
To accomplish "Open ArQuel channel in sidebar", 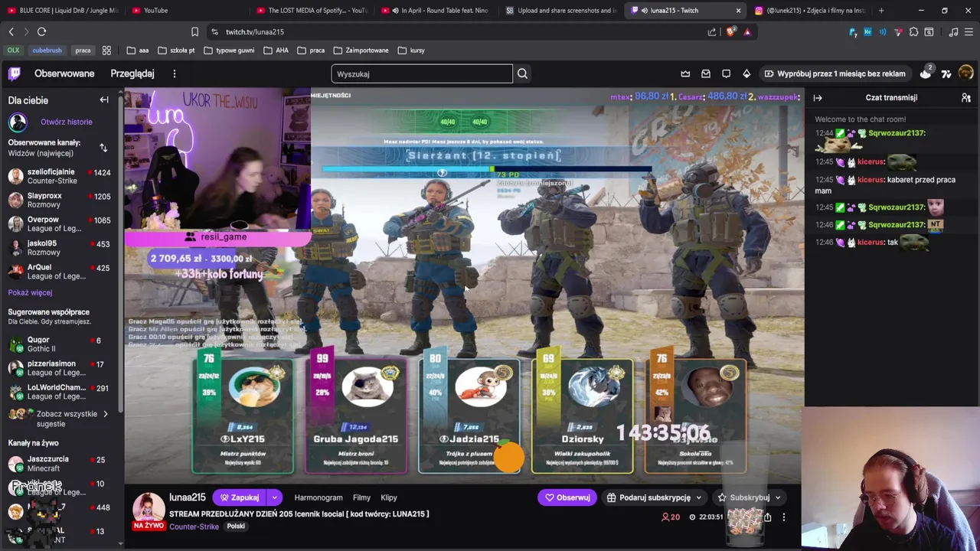I will coord(60,272).
